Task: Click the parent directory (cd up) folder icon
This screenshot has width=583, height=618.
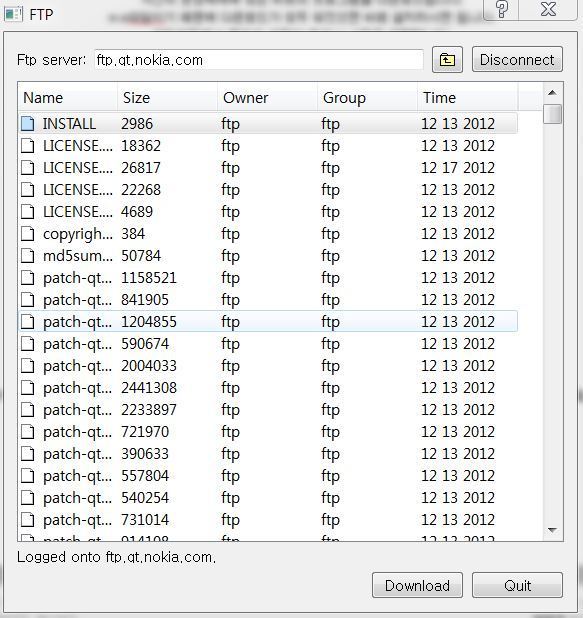Action: 447,60
